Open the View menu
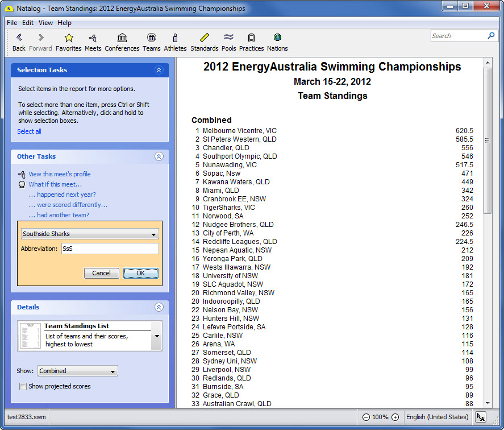The height and width of the screenshot is (430, 504). point(45,23)
